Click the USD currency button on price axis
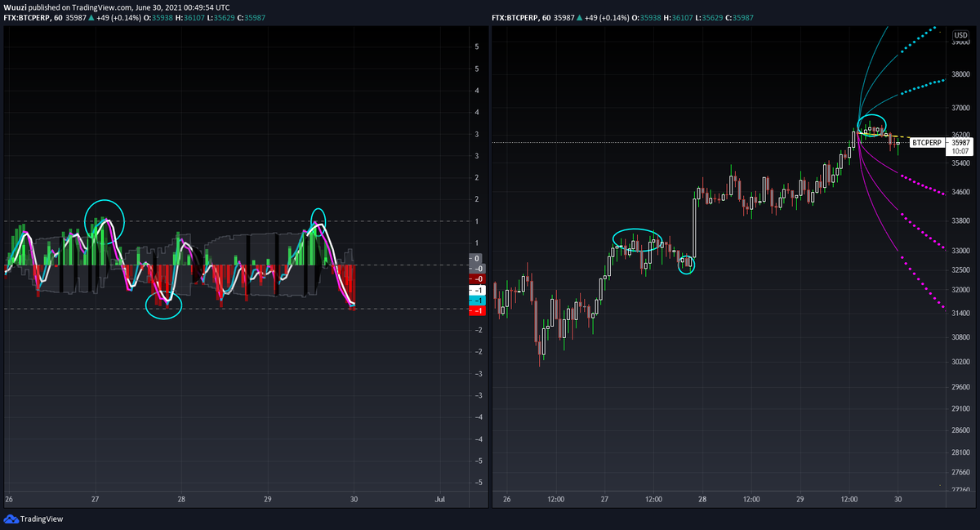Viewport: 980px width, 530px height. click(x=960, y=34)
